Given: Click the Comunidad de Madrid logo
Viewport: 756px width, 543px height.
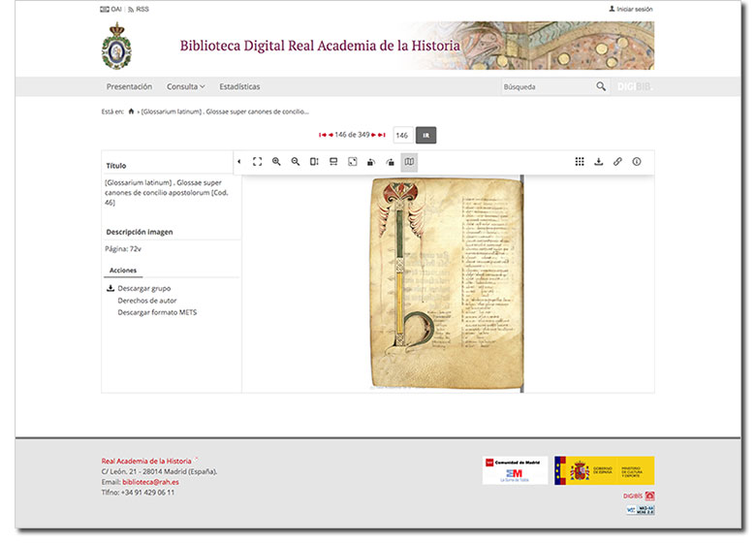Looking at the screenshot, I should pos(515,470).
